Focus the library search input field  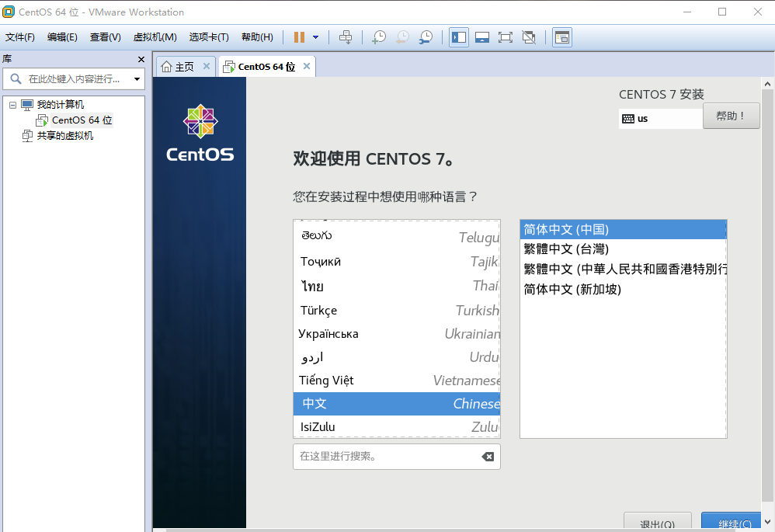(x=74, y=78)
